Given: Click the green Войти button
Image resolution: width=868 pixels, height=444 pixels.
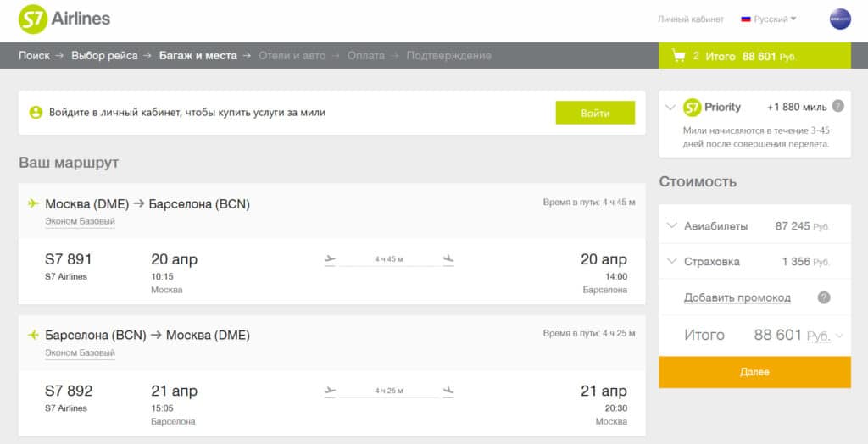Looking at the screenshot, I should (x=595, y=113).
